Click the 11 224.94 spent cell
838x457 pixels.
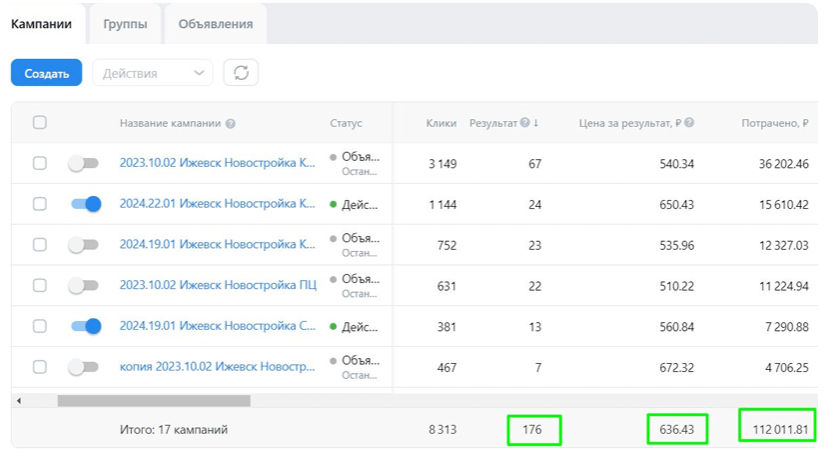coord(783,286)
